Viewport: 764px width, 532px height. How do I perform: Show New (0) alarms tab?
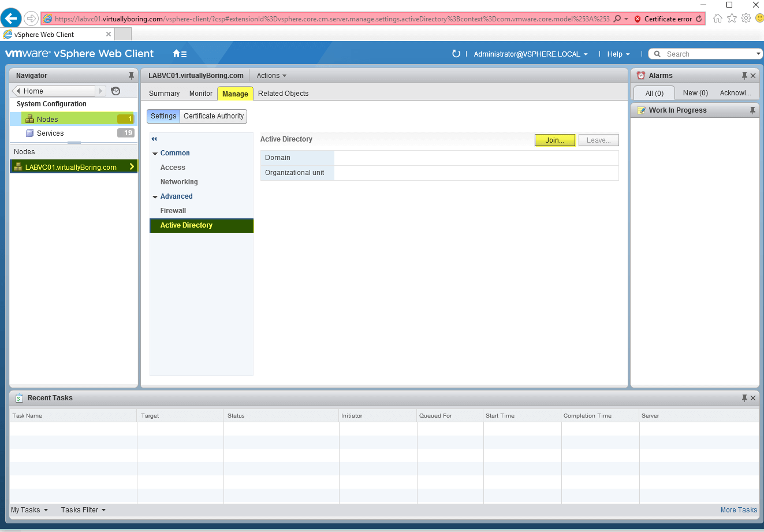[x=695, y=93]
